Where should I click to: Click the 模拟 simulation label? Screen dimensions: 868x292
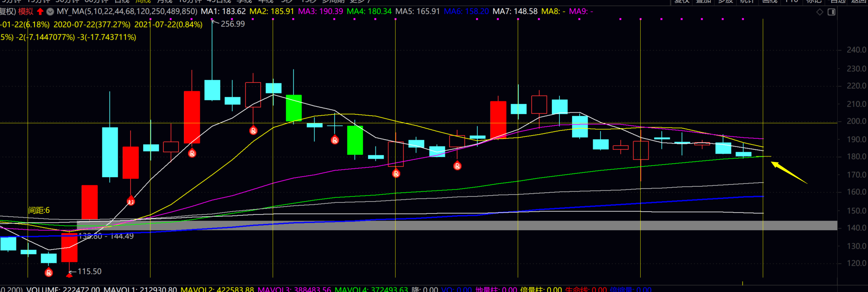[x=26, y=11]
